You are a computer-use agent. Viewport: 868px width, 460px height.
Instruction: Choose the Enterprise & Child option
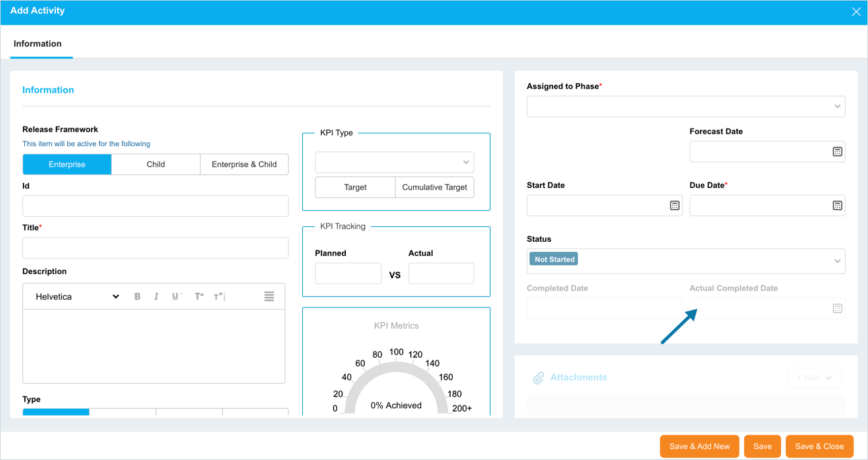click(244, 164)
